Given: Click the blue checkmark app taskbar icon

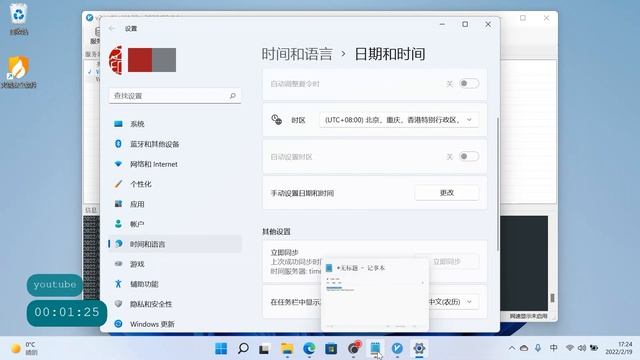Looking at the screenshot, I should [x=397, y=349].
